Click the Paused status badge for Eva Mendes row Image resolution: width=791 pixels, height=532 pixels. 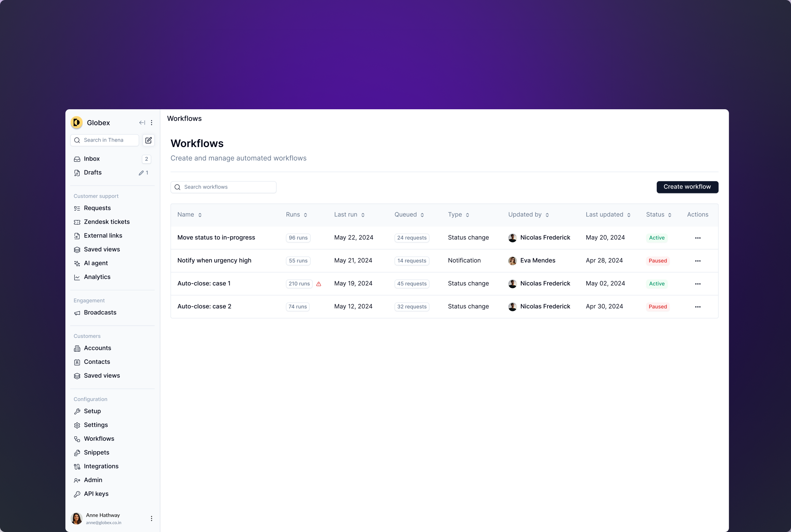point(657,261)
